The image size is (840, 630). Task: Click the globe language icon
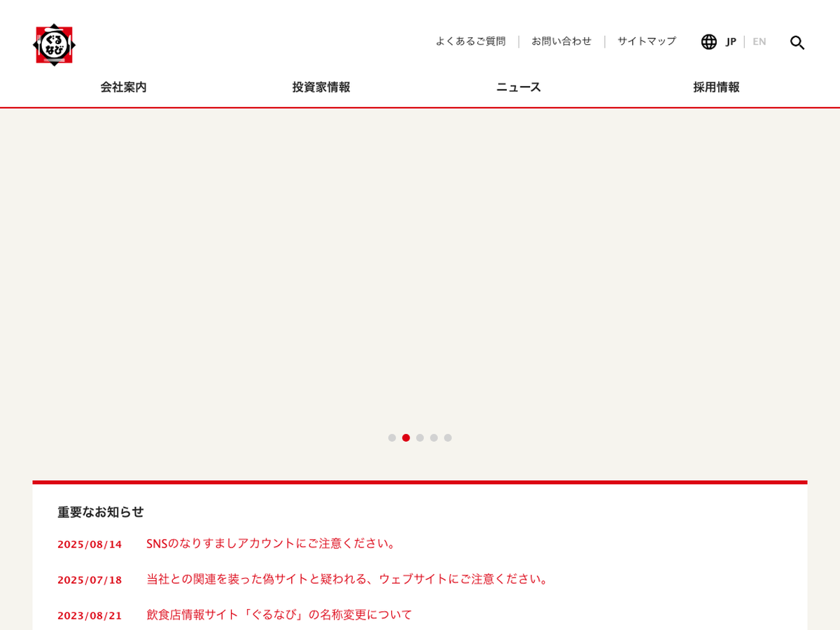pyautogui.click(x=708, y=42)
